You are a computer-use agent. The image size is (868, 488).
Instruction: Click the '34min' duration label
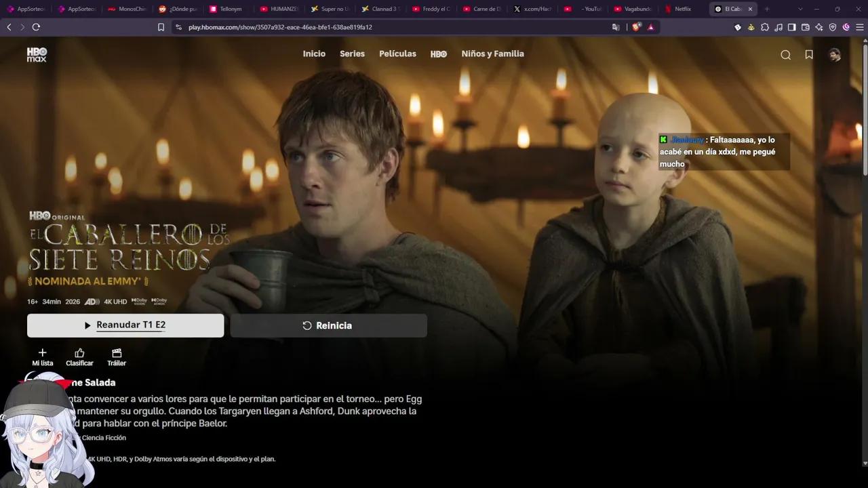click(52, 302)
